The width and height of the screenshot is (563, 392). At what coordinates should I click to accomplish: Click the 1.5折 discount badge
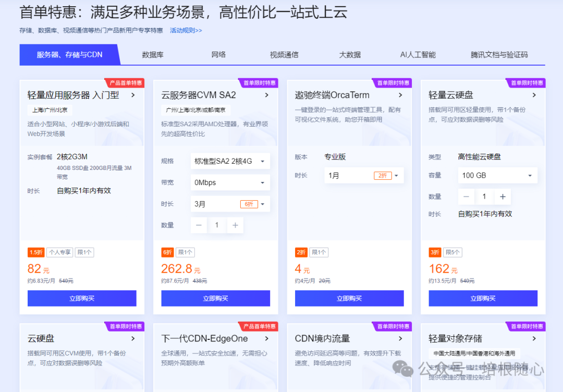pos(36,252)
